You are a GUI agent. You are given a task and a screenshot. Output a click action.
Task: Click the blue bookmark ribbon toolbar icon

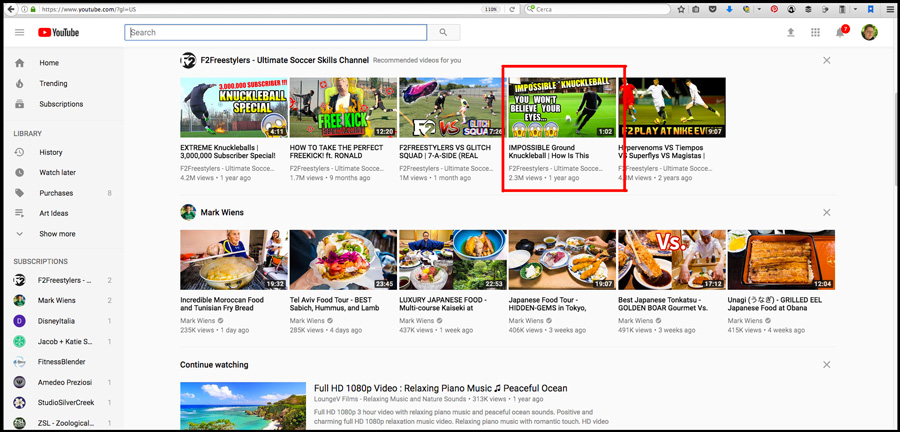pos(871,10)
